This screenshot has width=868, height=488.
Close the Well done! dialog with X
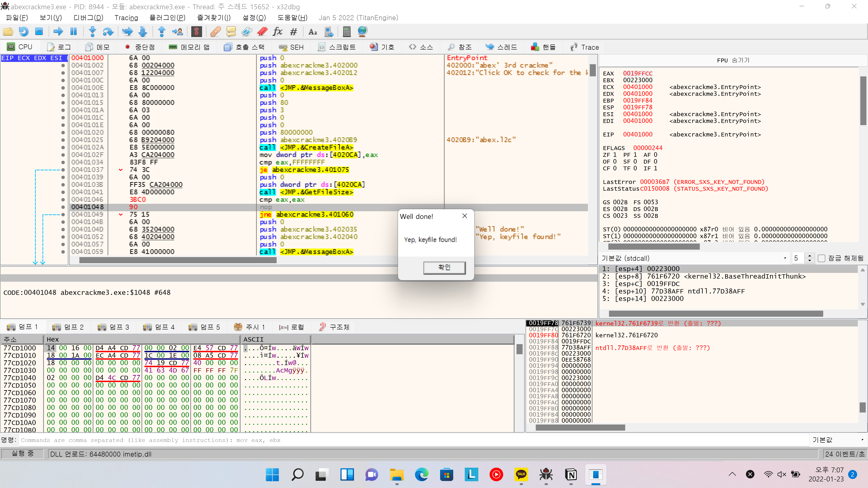point(465,216)
